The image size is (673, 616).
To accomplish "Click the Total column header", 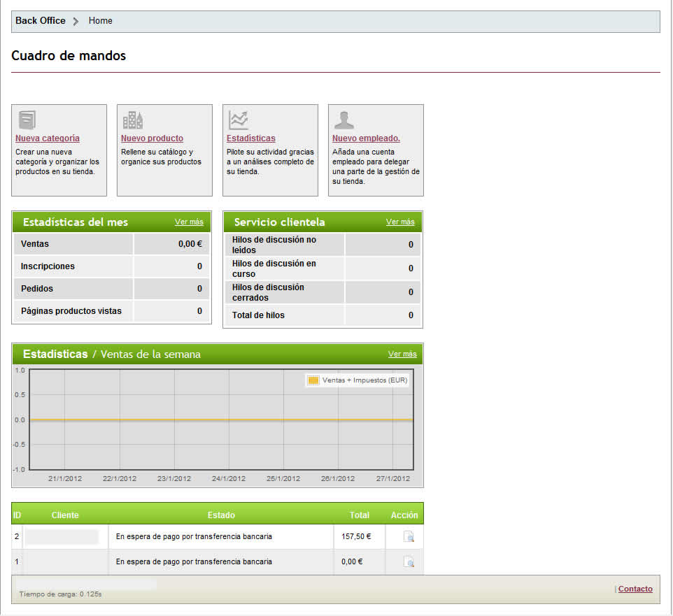I will tap(360, 515).
